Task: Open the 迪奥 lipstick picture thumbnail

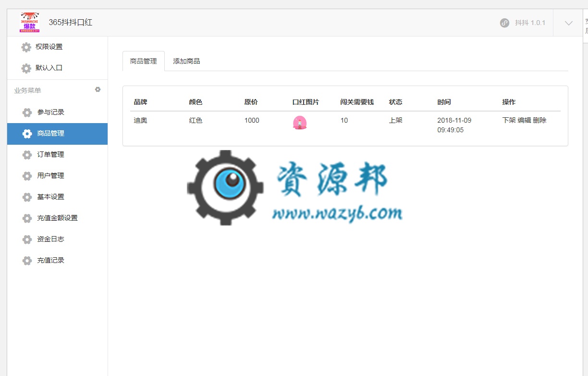Action: click(x=300, y=123)
